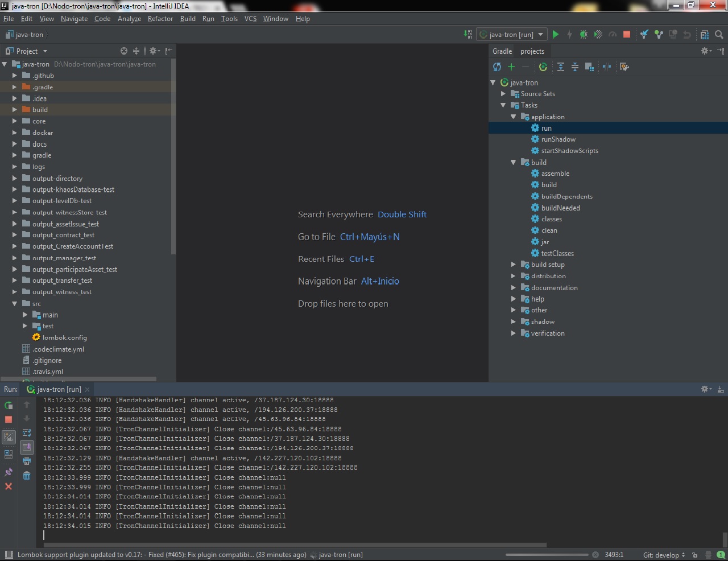
Task: Open the Refactor menu
Action: 160,19
